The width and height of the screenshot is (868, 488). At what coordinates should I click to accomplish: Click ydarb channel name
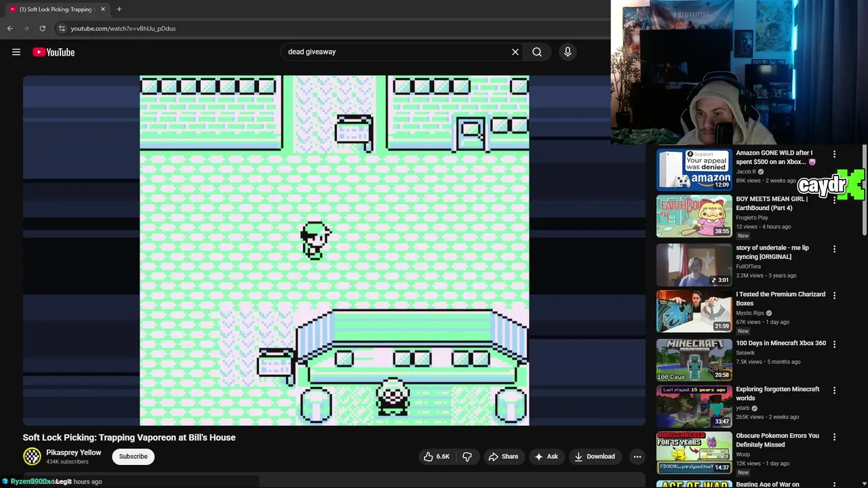click(743, 408)
